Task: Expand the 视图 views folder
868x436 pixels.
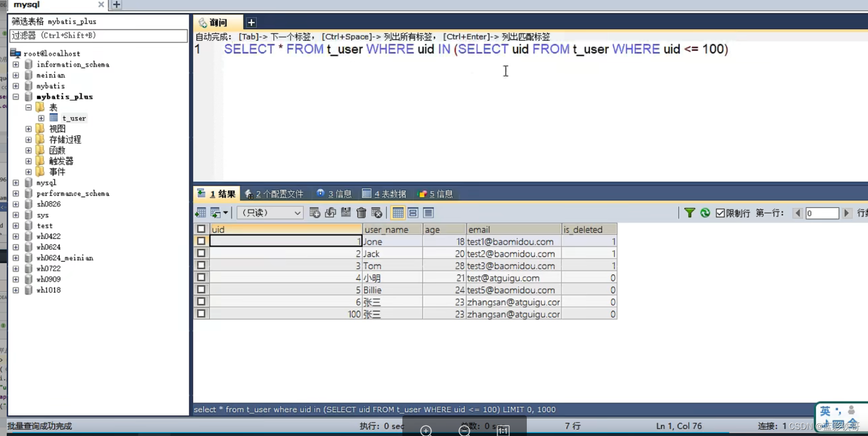Action: (29, 129)
